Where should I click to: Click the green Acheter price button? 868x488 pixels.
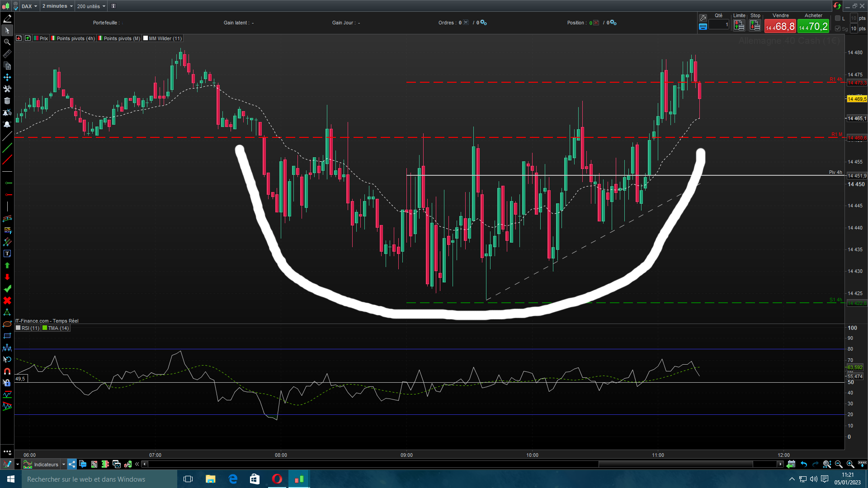(x=813, y=27)
